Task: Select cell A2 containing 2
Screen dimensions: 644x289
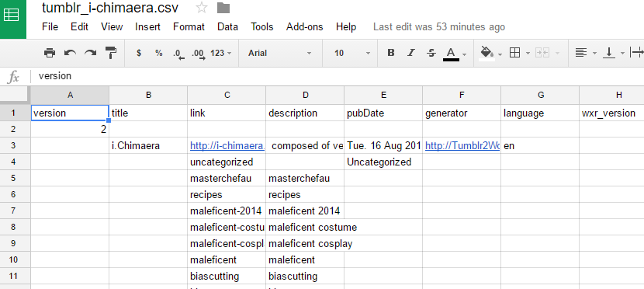Action: [71, 129]
